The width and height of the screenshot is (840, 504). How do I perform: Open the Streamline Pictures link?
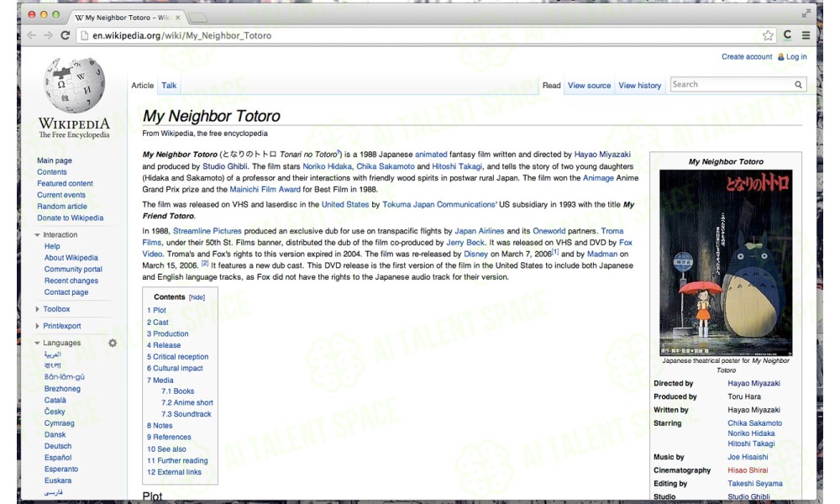(207, 231)
